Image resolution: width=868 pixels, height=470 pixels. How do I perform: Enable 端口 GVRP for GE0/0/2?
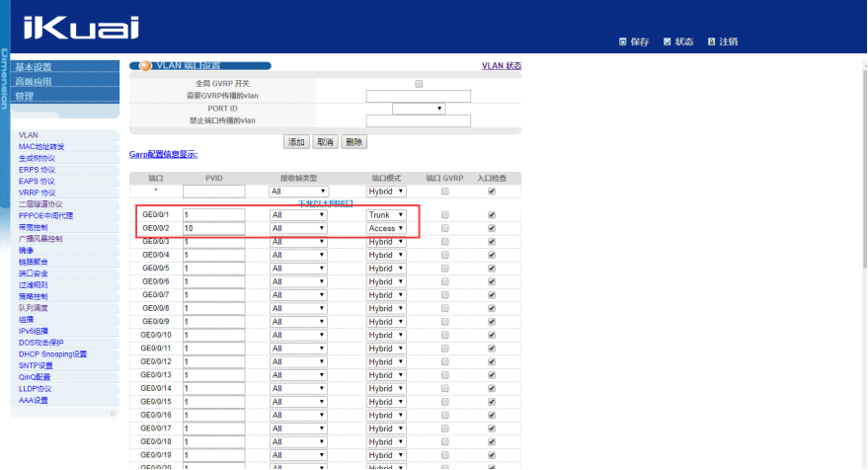pyautogui.click(x=445, y=228)
